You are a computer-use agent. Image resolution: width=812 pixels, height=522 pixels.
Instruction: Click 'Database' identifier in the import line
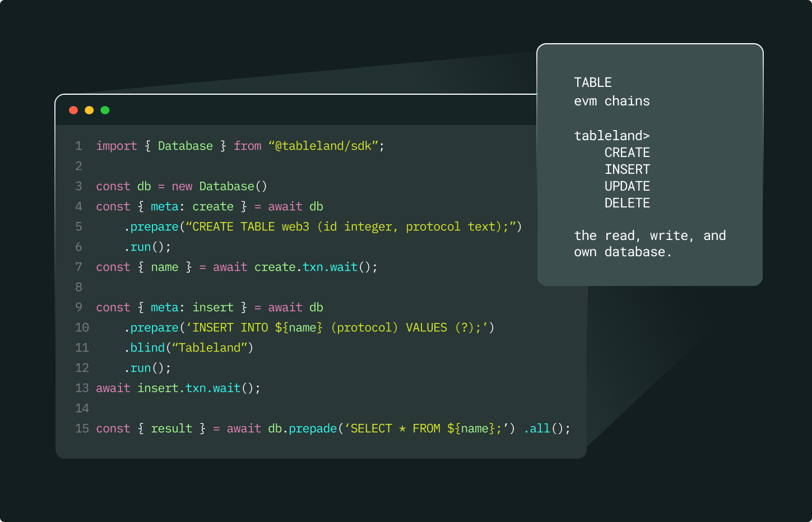(x=185, y=146)
